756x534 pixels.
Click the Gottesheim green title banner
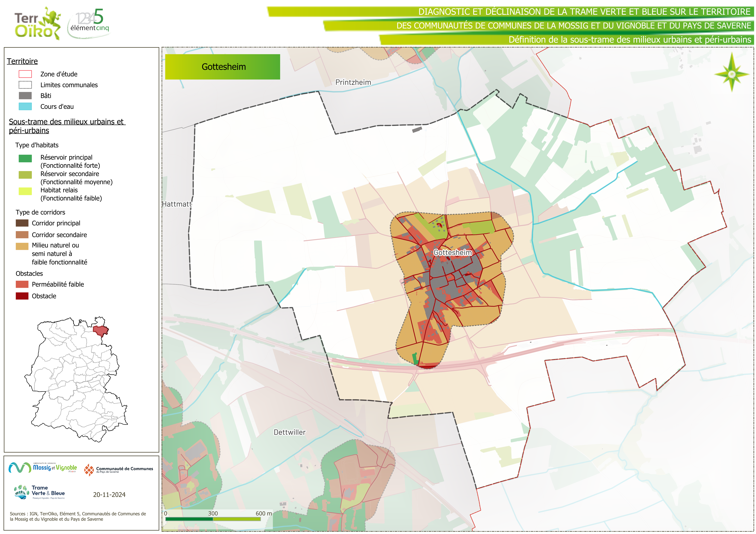click(223, 67)
